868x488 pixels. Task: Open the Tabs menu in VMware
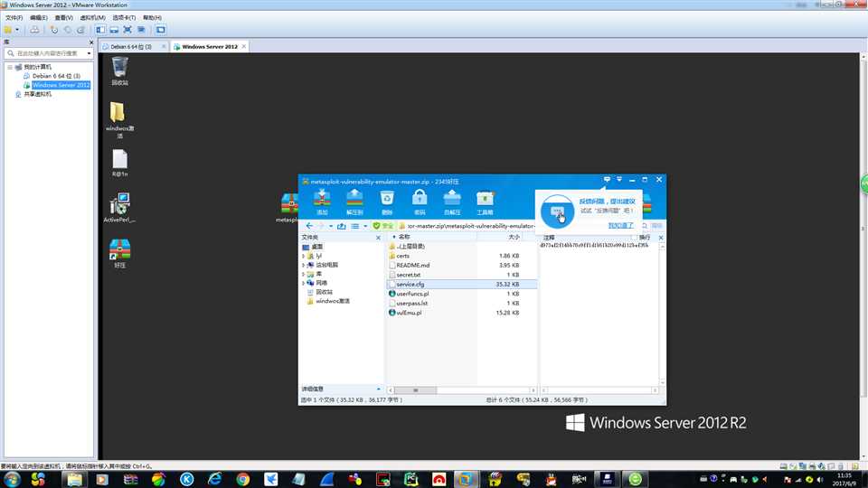tap(124, 18)
